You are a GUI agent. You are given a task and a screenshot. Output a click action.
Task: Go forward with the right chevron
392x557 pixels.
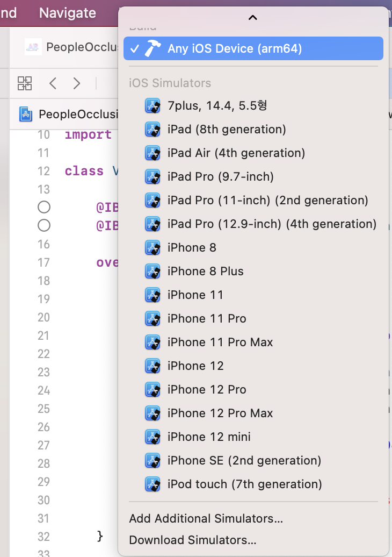click(77, 83)
